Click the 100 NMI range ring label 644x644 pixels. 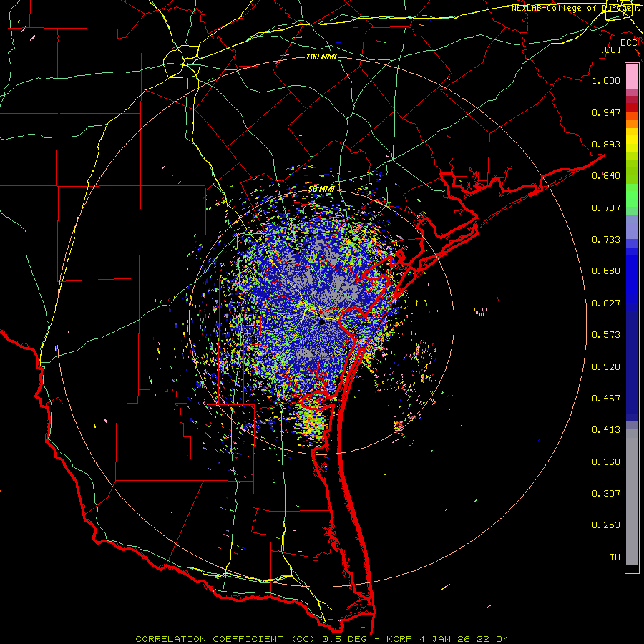point(321,57)
